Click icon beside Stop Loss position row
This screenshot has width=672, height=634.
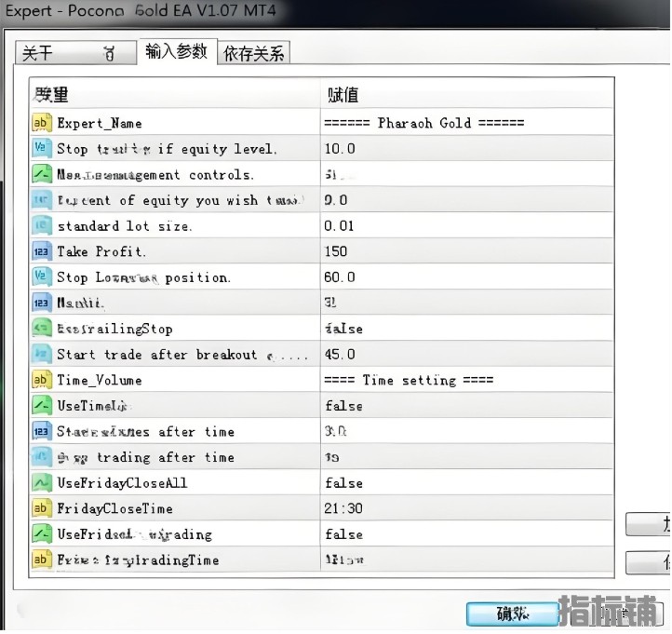[42, 277]
